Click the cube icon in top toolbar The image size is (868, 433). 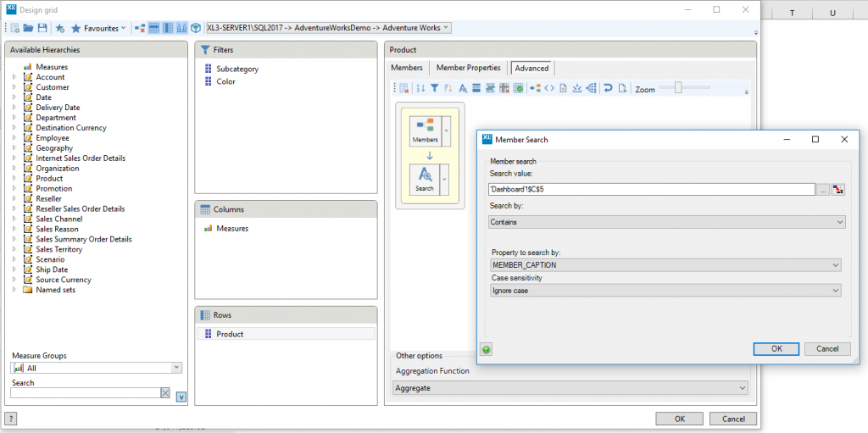[196, 28]
